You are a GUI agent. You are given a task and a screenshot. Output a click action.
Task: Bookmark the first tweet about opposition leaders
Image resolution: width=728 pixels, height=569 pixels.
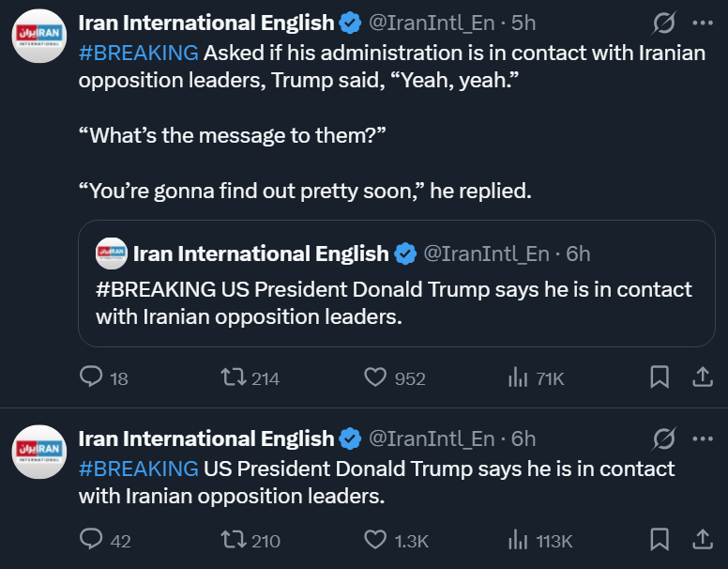(660, 377)
